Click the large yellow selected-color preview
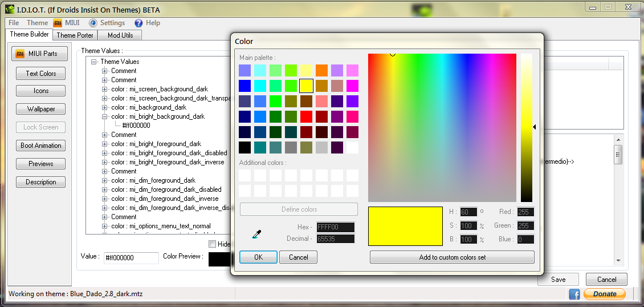This screenshot has width=644, height=307. pyautogui.click(x=405, y=226)
